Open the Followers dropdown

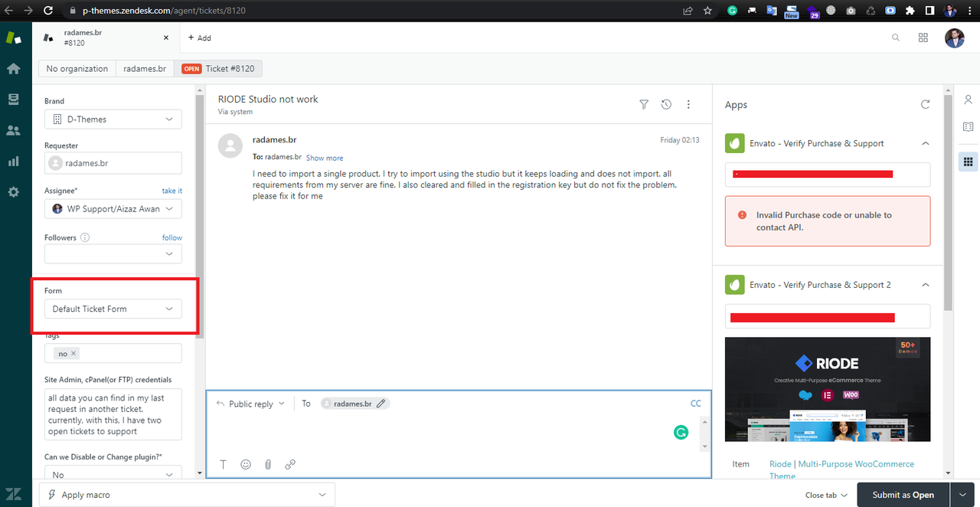point(113,253)
